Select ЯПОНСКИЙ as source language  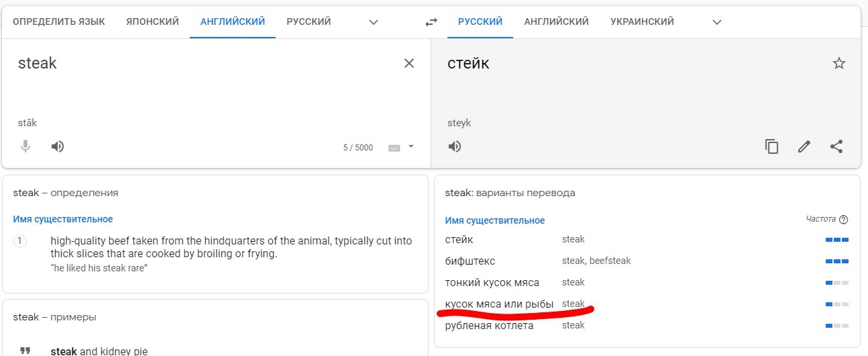(x=152, y=22)
